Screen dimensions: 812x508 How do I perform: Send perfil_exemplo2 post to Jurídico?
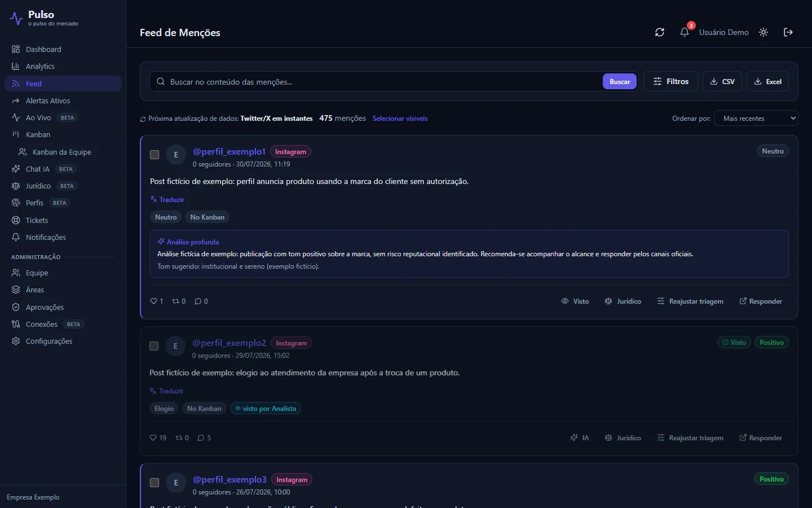coord(623,438)
